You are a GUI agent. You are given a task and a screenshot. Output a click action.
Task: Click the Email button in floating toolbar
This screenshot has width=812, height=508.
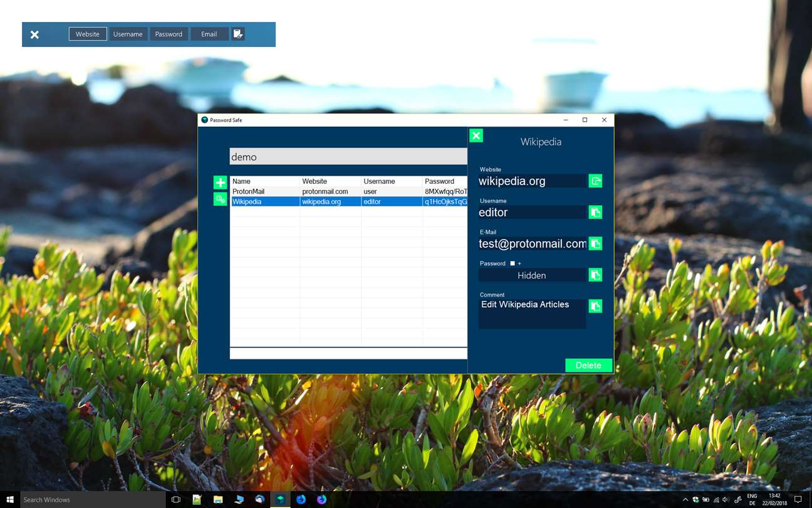(x=209, y=34)
